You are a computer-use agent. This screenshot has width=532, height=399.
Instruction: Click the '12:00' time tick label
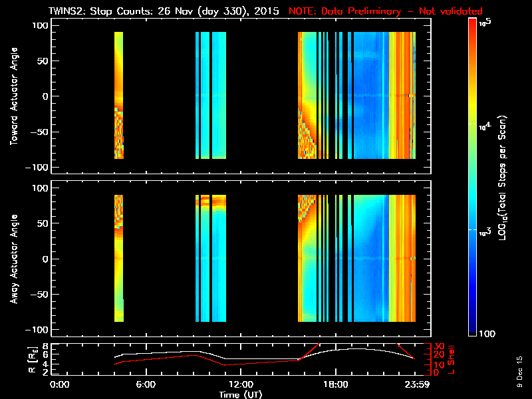click(x=241, y=384)
